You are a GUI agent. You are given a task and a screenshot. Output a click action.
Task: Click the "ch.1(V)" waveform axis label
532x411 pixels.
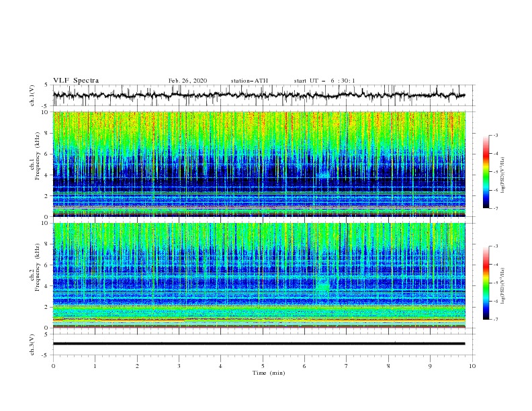(32, 95)
